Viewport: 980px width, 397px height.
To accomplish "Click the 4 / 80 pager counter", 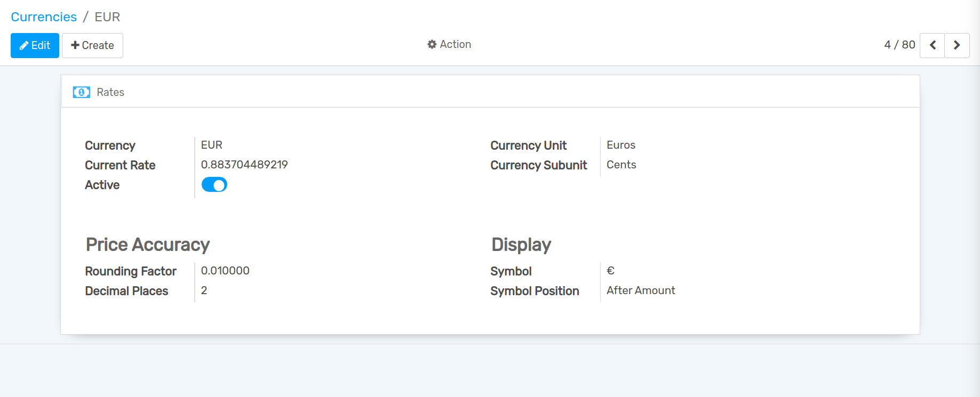I will click(x=899, y=45).
